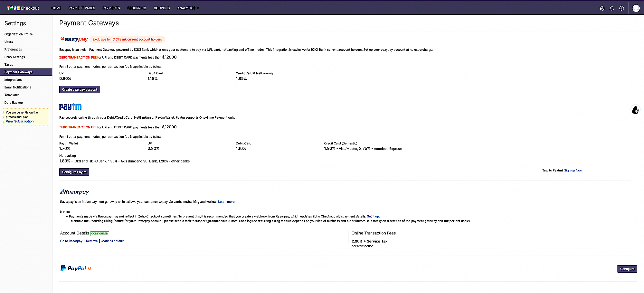644x293 pixels.
Task: Open the settings gear icon
Action: click(x=602, y=8)
